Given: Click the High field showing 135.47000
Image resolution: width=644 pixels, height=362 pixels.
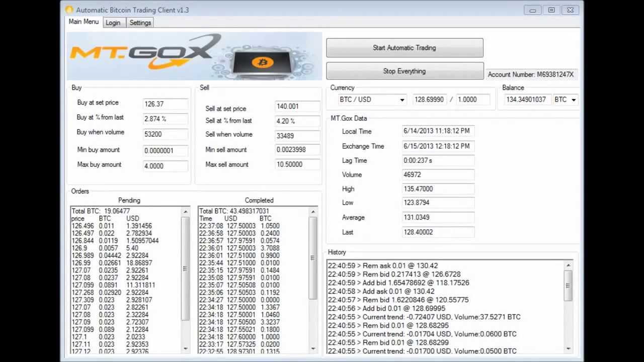Looking at the screenshot, I should (438, 189).
